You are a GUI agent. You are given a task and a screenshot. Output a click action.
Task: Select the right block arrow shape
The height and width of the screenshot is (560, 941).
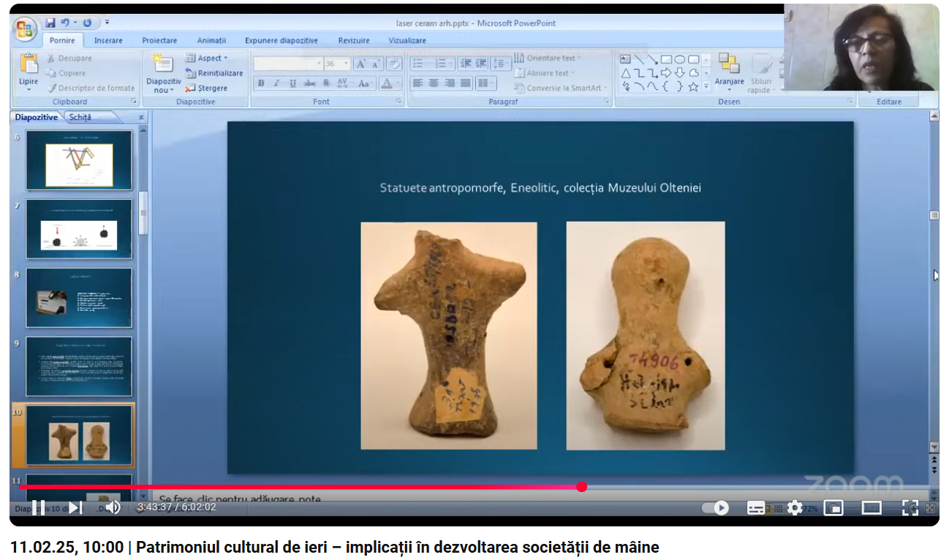coord(666,72)
